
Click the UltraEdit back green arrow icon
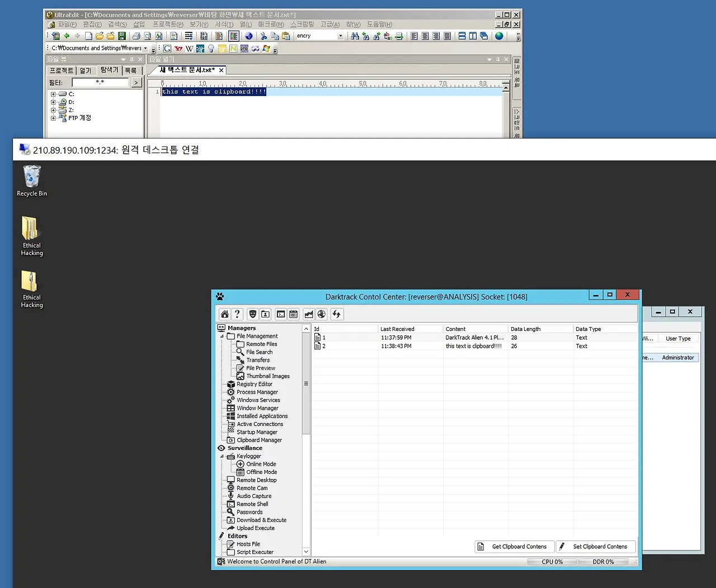pos(67,36)
